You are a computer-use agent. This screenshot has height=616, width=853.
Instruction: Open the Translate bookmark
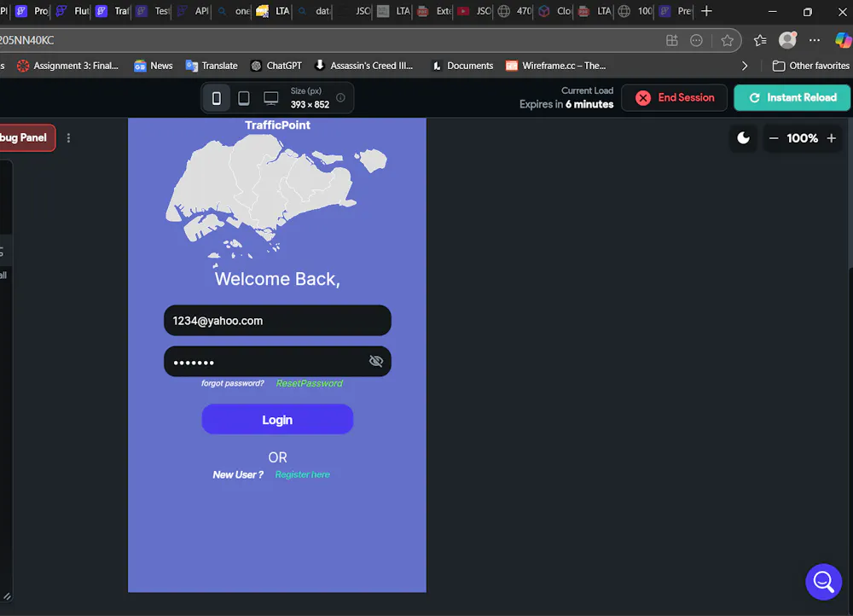point(212,66)
